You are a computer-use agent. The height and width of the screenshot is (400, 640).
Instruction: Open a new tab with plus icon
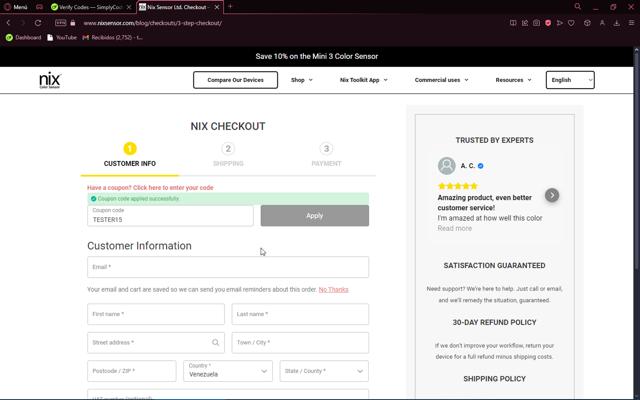(x=230, y=7)
